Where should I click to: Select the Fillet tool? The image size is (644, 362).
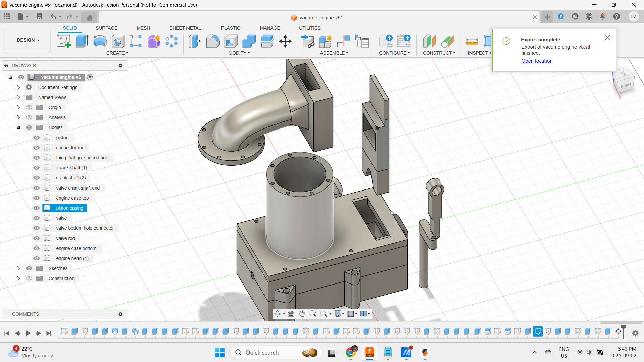213,41
